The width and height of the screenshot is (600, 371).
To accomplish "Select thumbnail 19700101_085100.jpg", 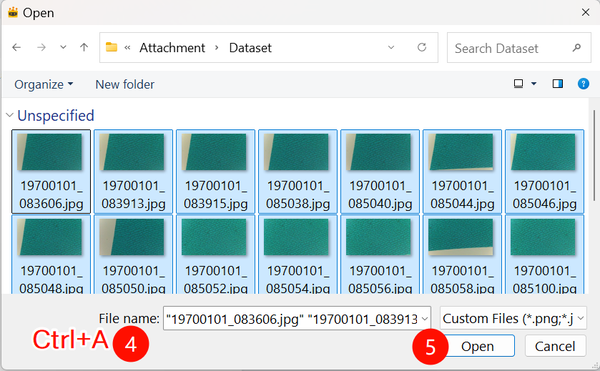I will (x=545, y=254).
